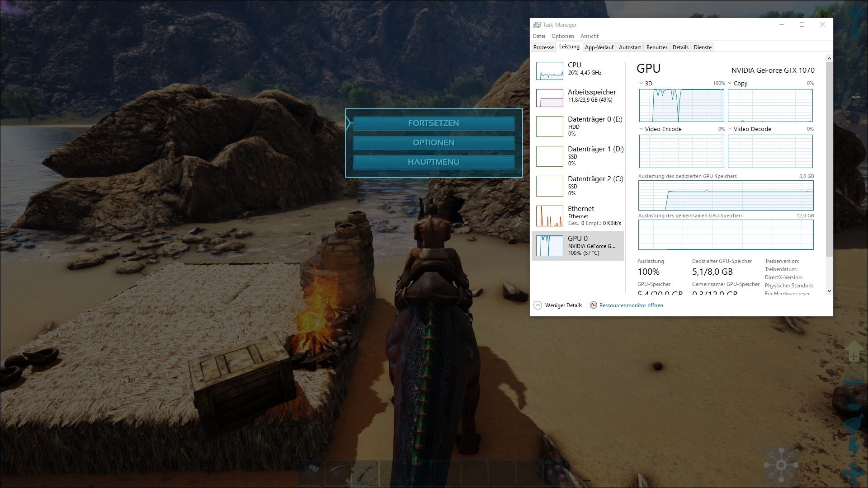Image resolution: width=868 pixels, height=488 pixels.
Task: Click the 3D utilization graph
Action: 681,106
